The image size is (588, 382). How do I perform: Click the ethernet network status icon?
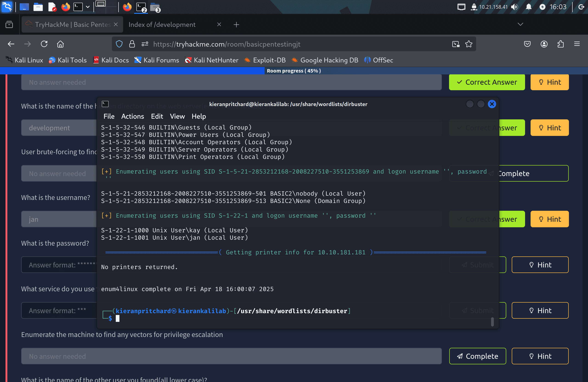(461, 7)
